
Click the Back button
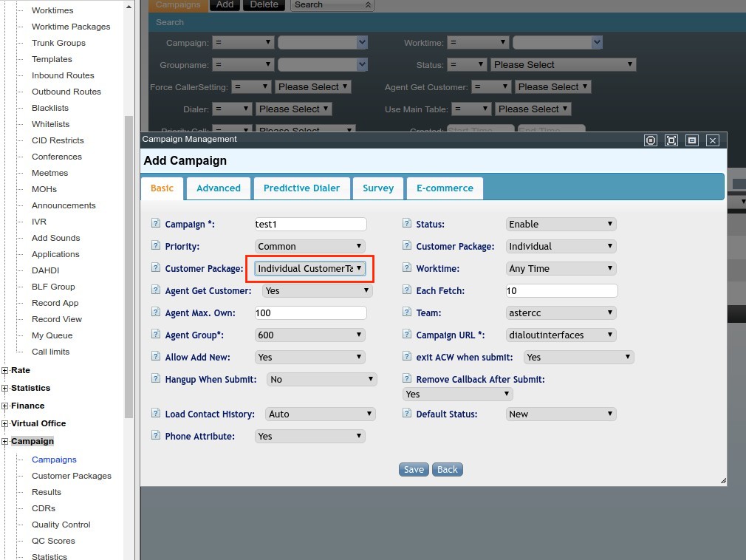[448, 469]
